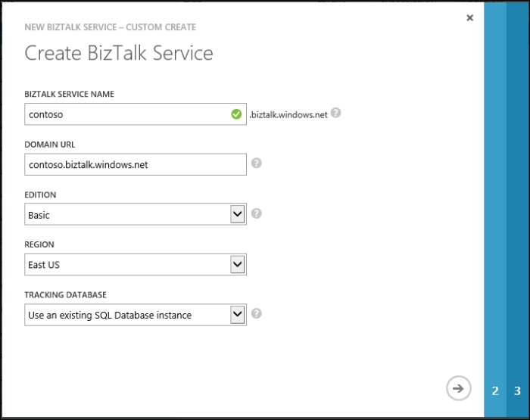Viewport: 530px width, 420px height.
Task: Expand the Edition dropdown arrow
Action: click(x=238, y=214)
